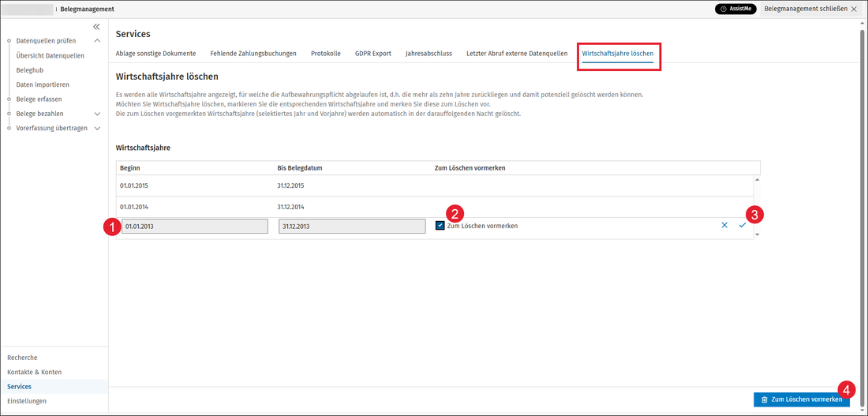Expand Belege bezahlen section
This screenshot has width=868, height=416.
point(97,114)
